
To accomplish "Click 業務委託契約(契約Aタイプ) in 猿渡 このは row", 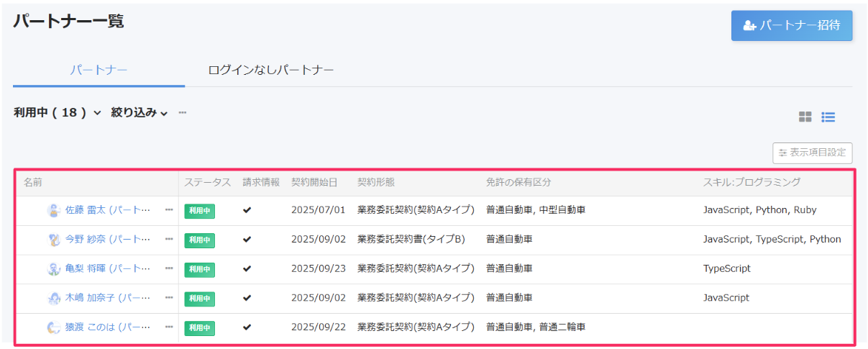I will click(x=416, y=327).
